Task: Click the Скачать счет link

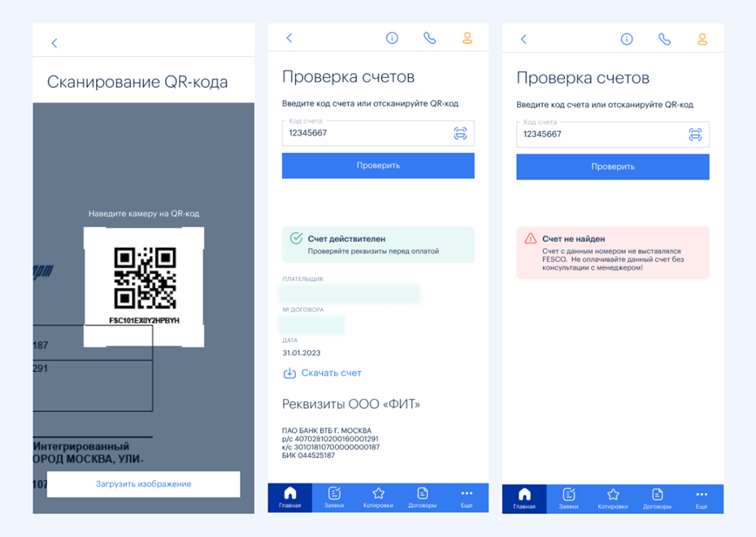Action: point(331,373)
